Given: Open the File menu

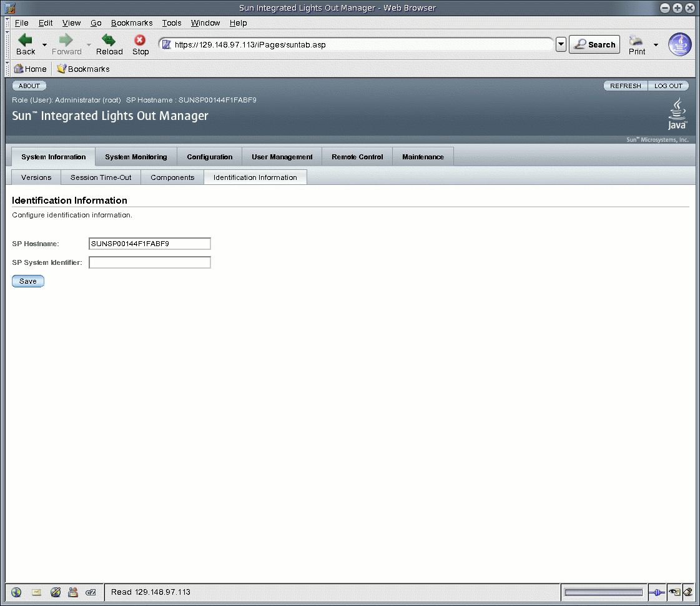Looking at the screenshot, I should [x=21, y=22].
